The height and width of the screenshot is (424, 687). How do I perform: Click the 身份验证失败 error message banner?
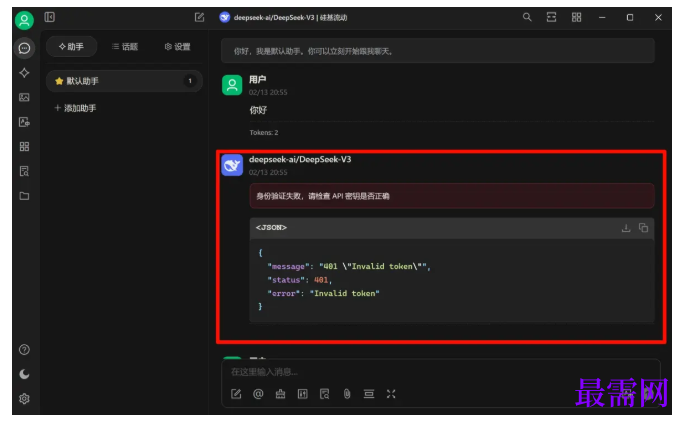coord(452,196)
